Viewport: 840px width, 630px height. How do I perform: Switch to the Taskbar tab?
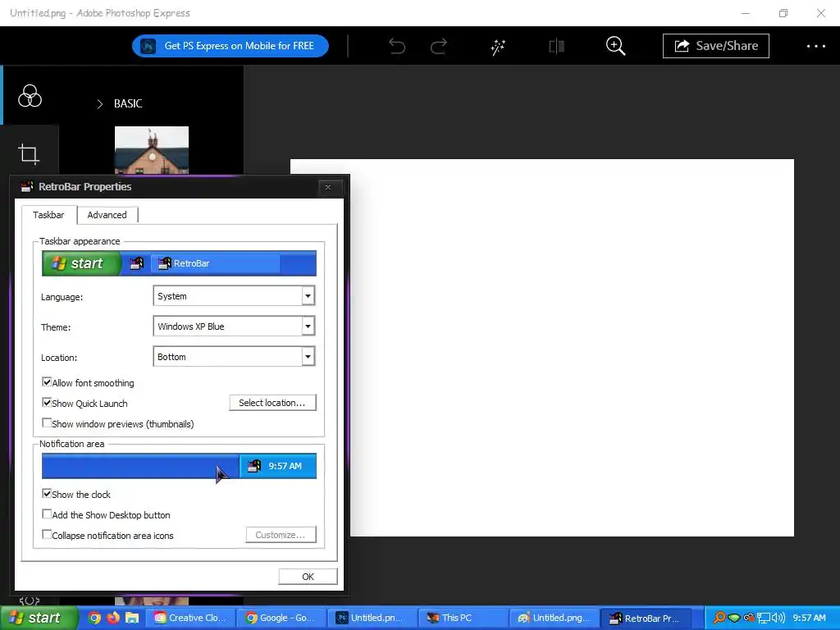(x=48, y=215)
